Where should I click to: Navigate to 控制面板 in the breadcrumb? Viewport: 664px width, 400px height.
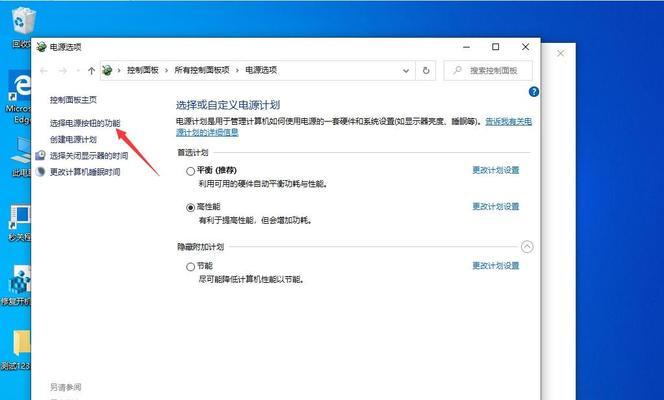(x=143, y=70)
